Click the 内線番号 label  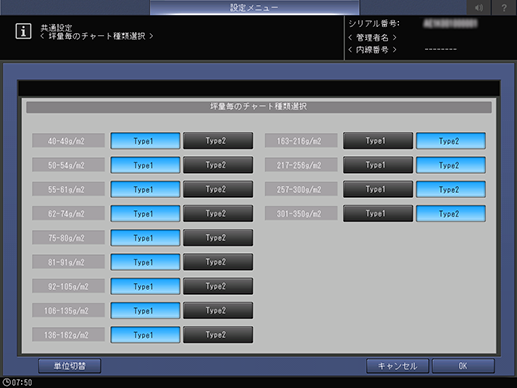(x=372, y=50)
